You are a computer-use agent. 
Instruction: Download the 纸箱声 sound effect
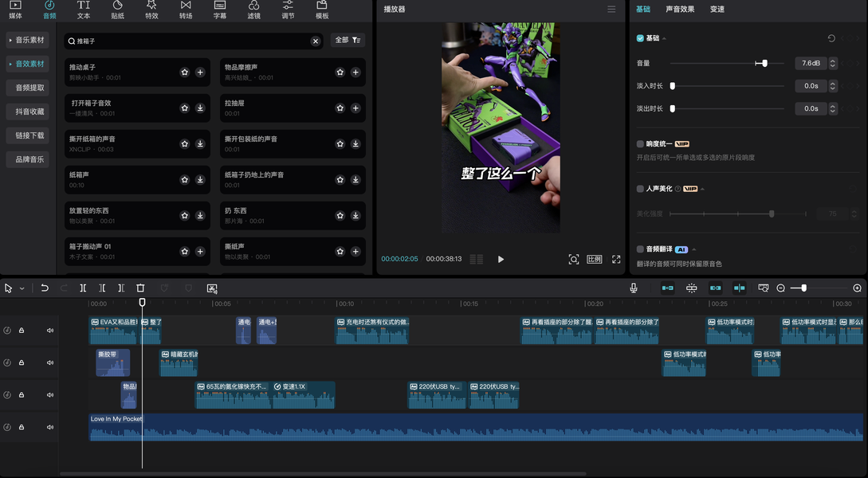pyautogui.click(x=200, y=180)
